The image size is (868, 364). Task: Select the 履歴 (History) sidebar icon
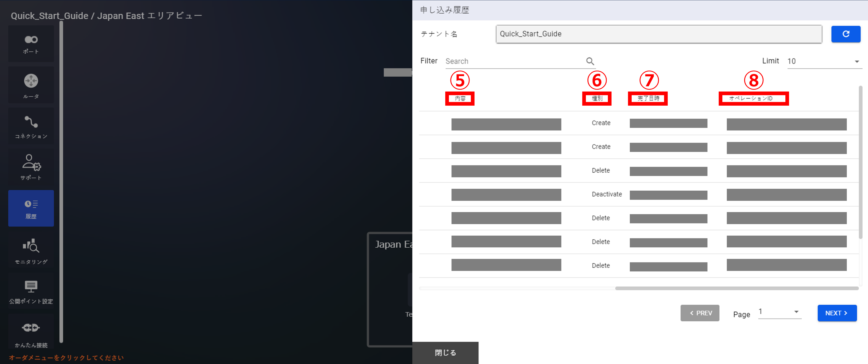coord(31,208)
